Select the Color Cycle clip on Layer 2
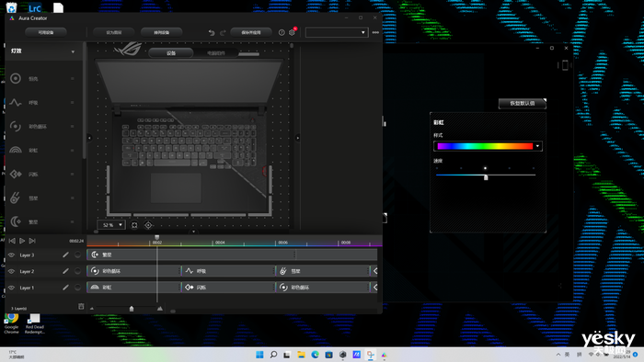Viewport: 644px width, 362px height. coord(133,271)
